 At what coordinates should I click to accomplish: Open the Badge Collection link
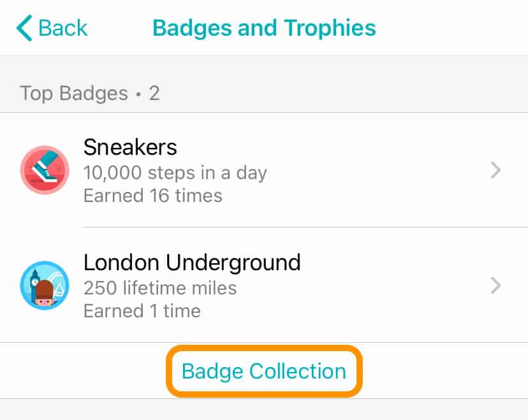[263, 371]
